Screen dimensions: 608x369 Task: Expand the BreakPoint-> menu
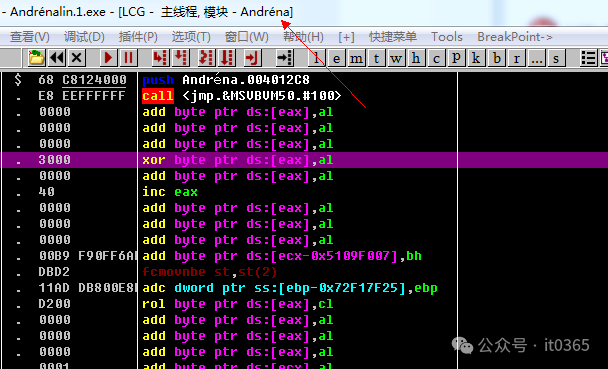pos(515,37)
